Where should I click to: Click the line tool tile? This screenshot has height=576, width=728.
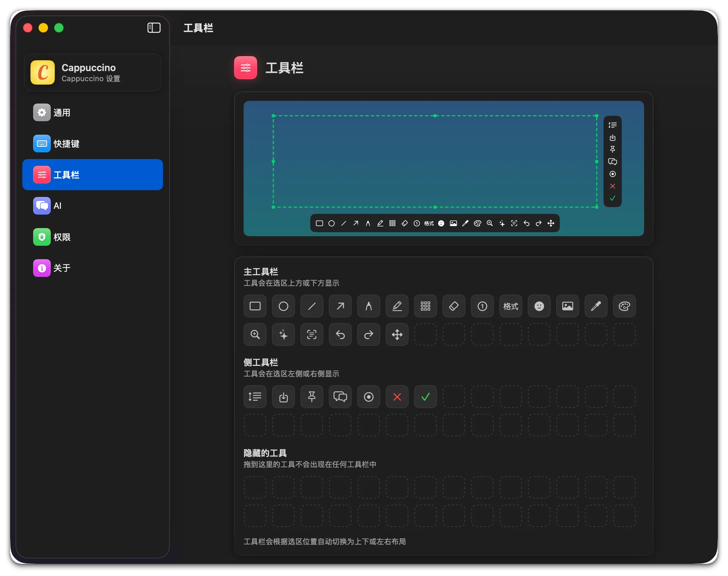312,306
